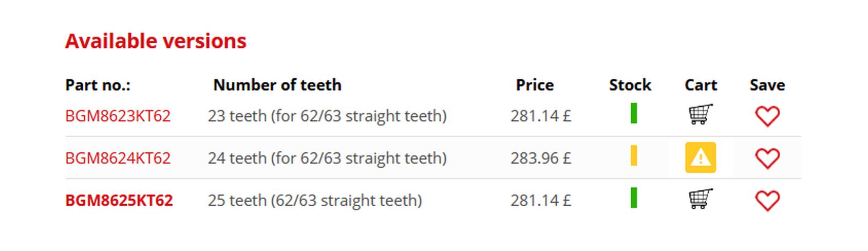Click the Available versions heading
This screenshot has height=251, width=868.
tap(156, 41)
